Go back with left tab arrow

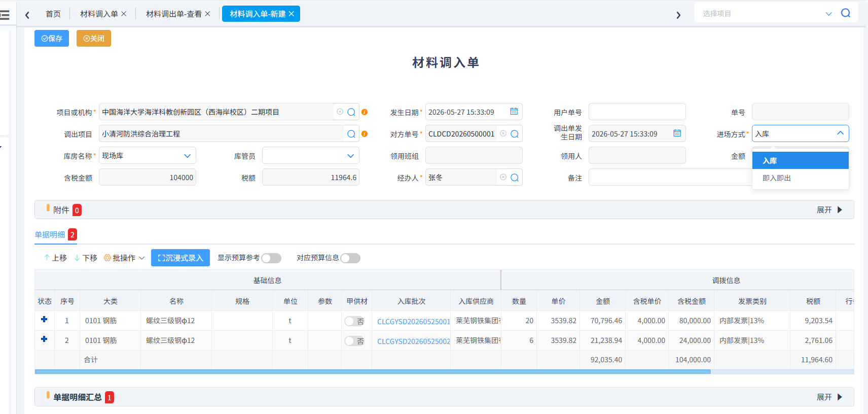tap(27, 15)
